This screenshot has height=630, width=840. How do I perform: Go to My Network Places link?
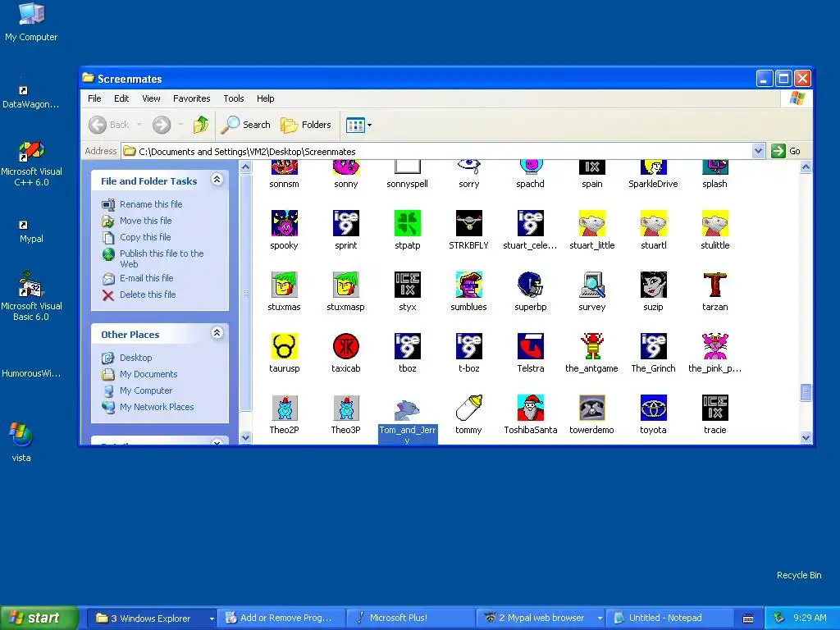(x=157, y=407)
